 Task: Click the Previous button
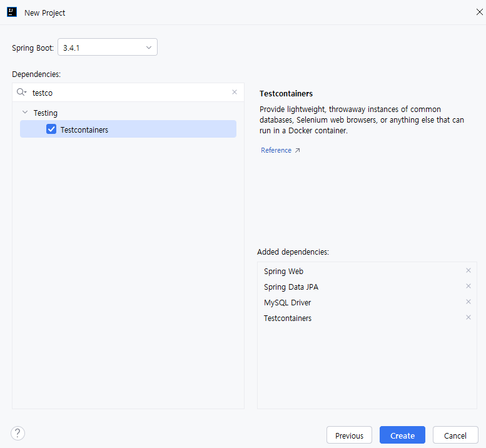tap(349, 435)
